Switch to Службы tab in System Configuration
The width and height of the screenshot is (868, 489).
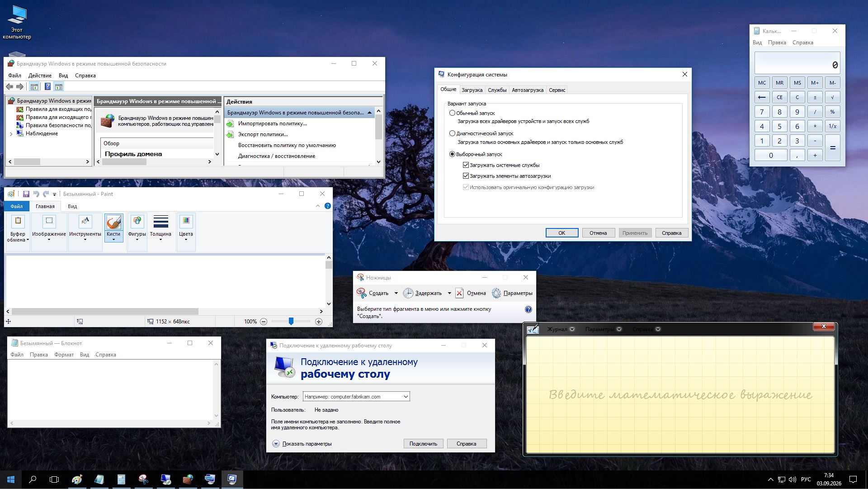tap(497, 90)
